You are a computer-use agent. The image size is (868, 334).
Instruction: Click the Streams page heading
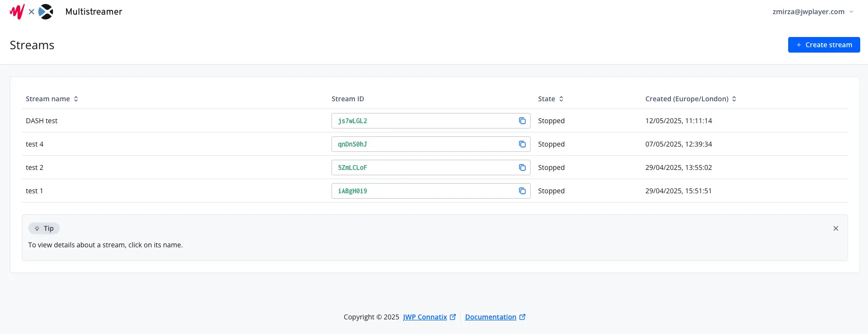click(32, 45)
